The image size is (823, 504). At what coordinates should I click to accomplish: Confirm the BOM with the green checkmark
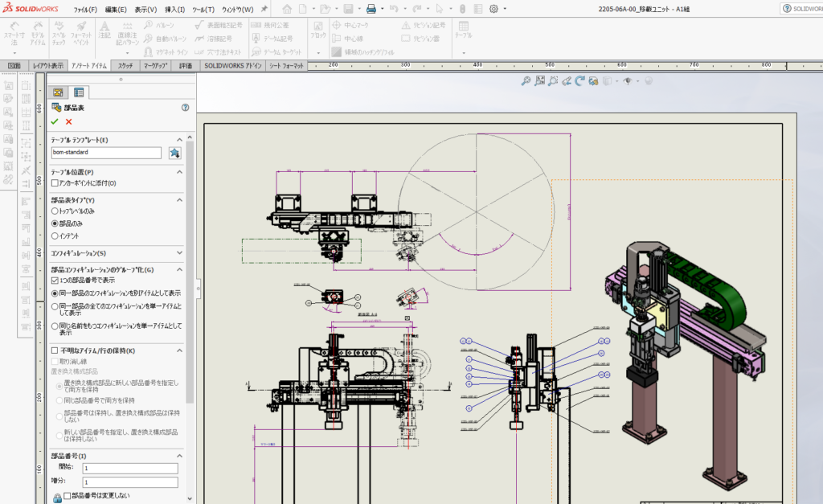pos(55,121)
